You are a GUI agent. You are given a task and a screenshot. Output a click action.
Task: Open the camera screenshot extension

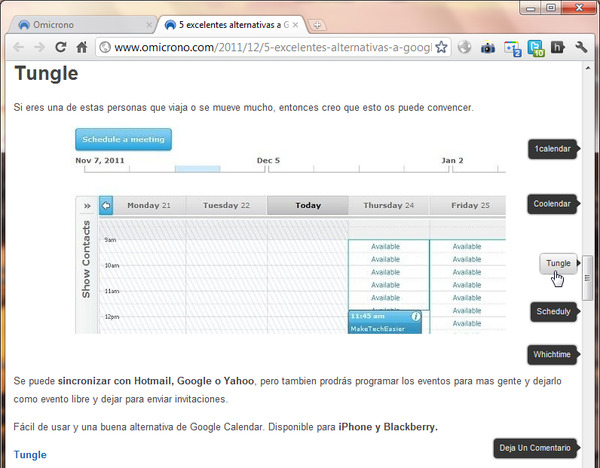tap(488, 48)
